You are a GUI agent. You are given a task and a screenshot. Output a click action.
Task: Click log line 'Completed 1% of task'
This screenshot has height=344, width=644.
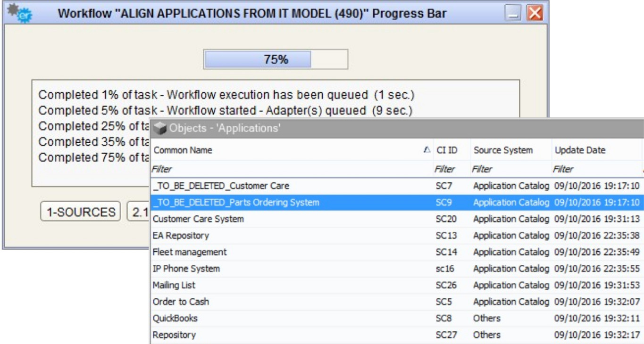click(x=226, y=95)
